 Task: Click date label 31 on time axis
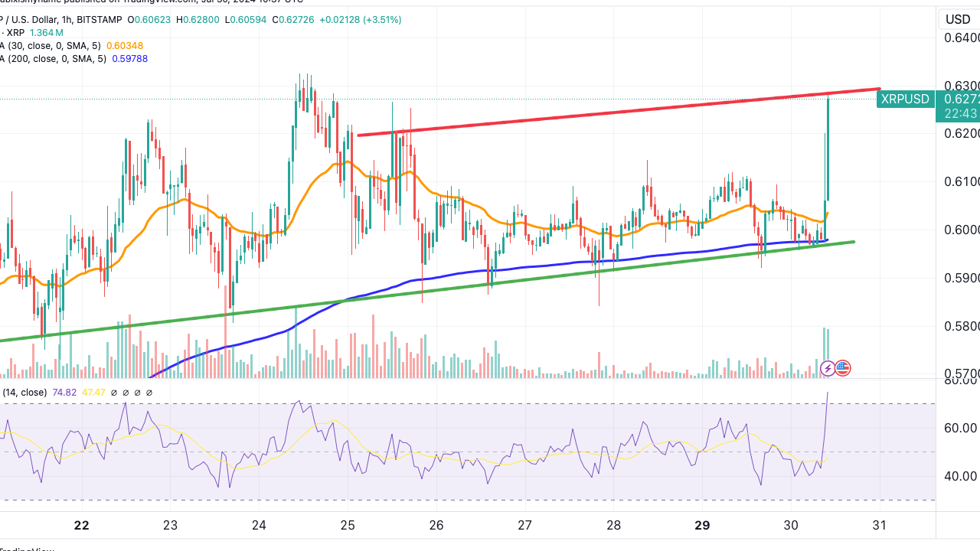click(880, 525)
